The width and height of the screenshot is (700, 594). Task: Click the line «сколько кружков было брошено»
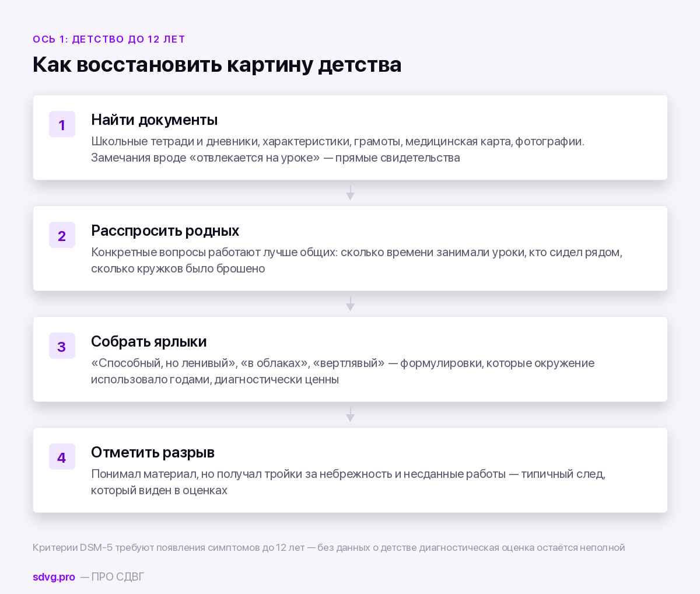click(178, 268)
